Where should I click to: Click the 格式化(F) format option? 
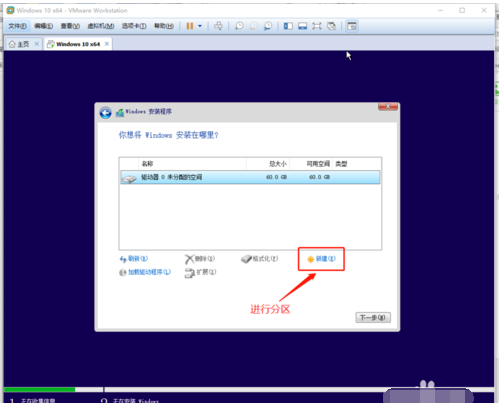[260, 259]
